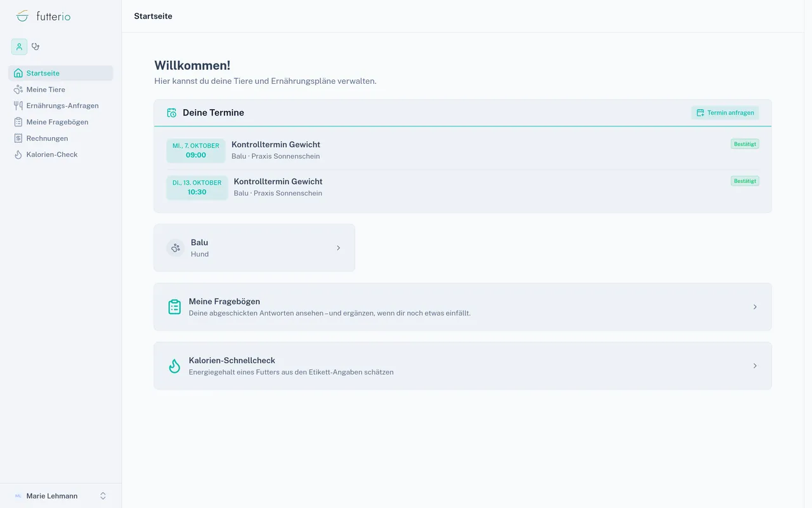Open the Meine Fragebögen card chevron
The image size is (812, 508).
(755, 307)
